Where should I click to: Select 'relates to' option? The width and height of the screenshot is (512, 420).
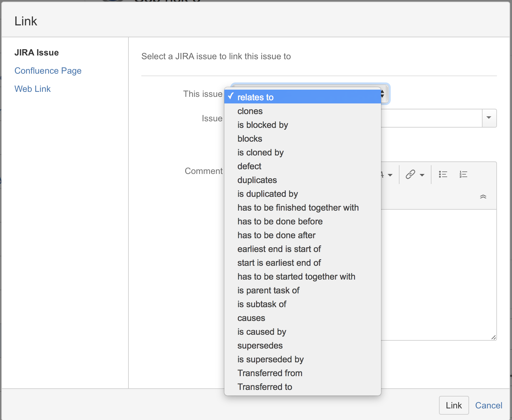pyautogui.click(x=303, y=97)
